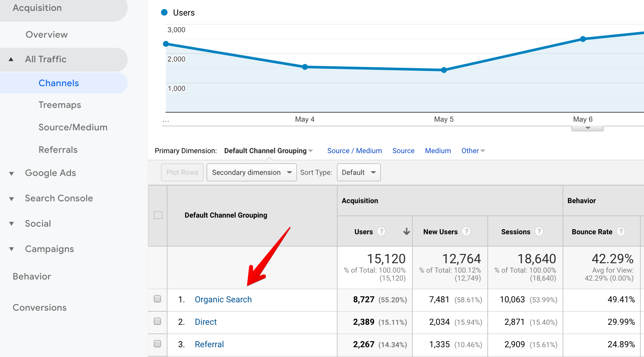Click Direct users value 2,389
The height and width of the screenshot is (357, 644).
point(364,322)
